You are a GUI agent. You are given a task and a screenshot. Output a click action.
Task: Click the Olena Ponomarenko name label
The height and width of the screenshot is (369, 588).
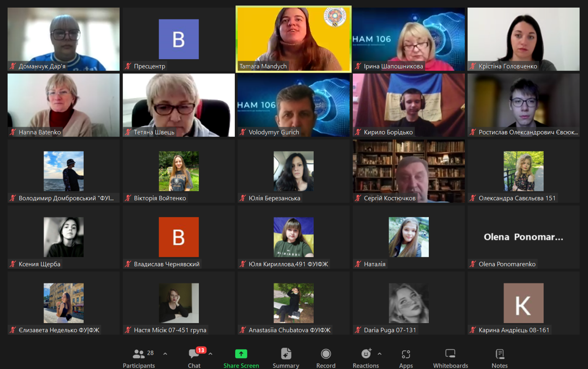(507, 264)
